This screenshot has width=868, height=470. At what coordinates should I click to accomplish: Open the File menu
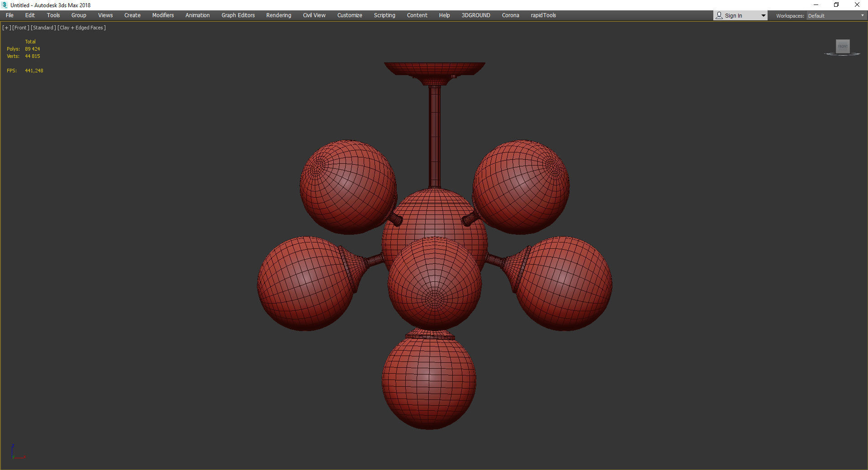coord(9,15)
